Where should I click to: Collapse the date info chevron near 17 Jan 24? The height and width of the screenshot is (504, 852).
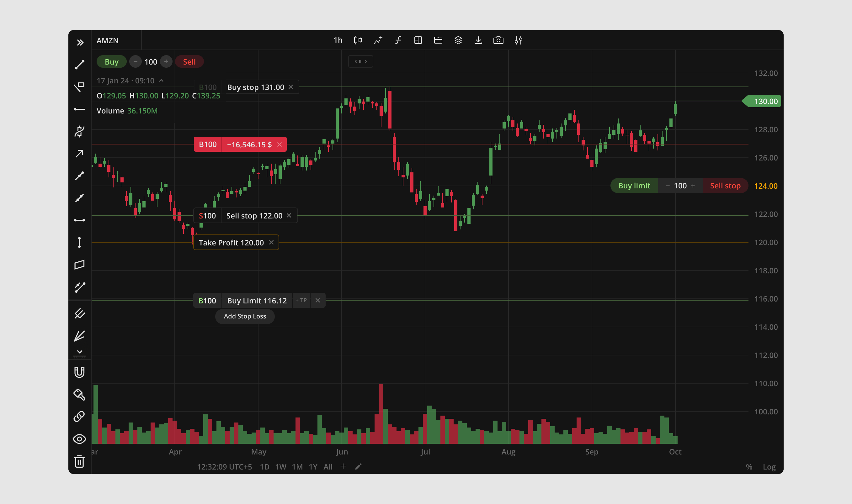tap(162, 81)
